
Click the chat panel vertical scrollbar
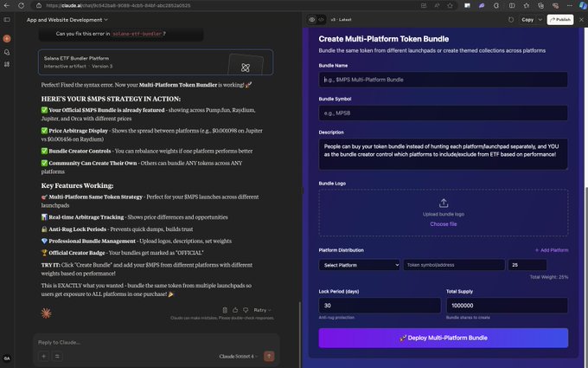pyautogui.click(x=300, y=334)
